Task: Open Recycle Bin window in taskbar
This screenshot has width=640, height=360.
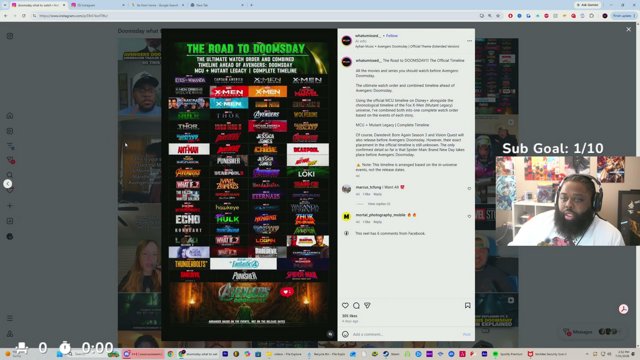Action: point(327,354)
